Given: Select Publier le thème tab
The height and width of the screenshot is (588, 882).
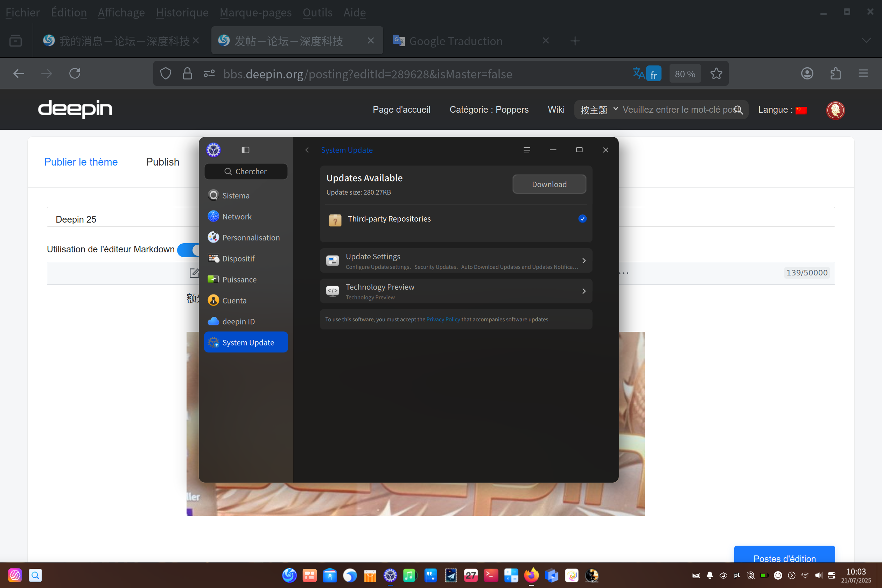Looking at the screenshot, I should [x=81, y=162].
